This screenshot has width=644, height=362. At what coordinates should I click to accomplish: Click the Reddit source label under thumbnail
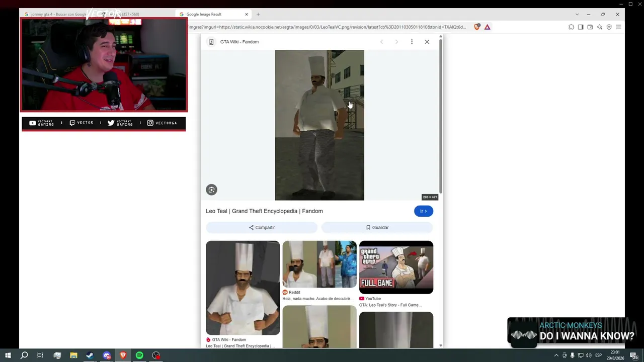coord(291,292)
